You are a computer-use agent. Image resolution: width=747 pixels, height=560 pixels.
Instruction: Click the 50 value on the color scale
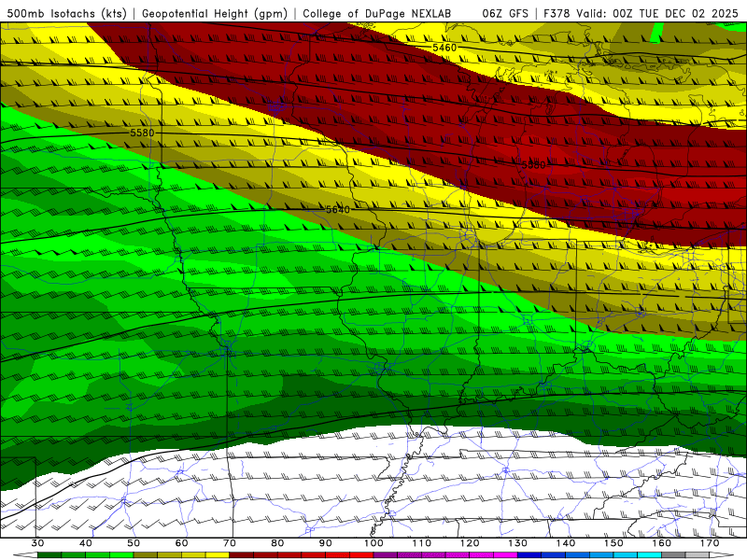(134, 543)
